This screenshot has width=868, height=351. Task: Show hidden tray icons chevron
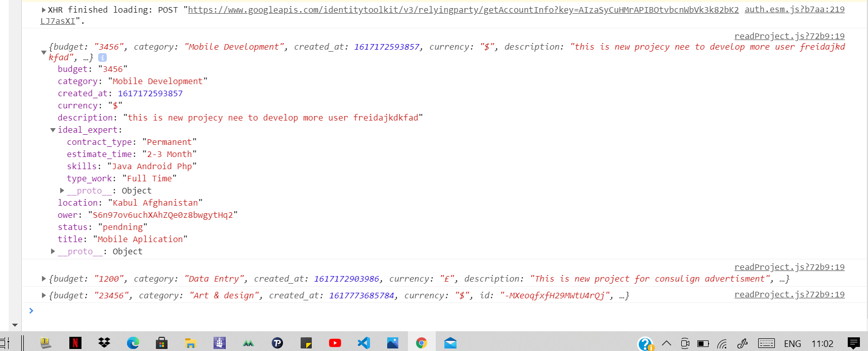[667, 343]
